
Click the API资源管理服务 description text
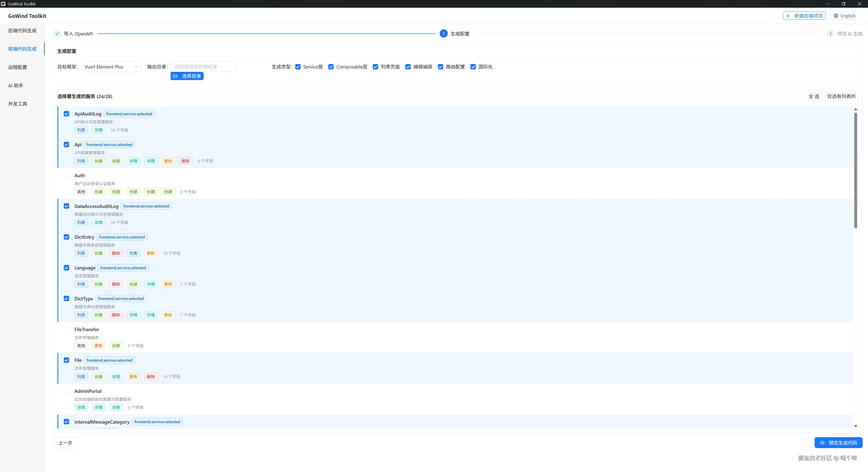[90, 153]
